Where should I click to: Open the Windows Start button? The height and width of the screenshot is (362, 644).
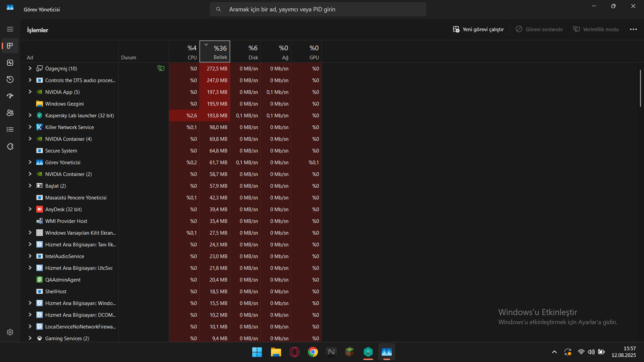pos(257,352)
